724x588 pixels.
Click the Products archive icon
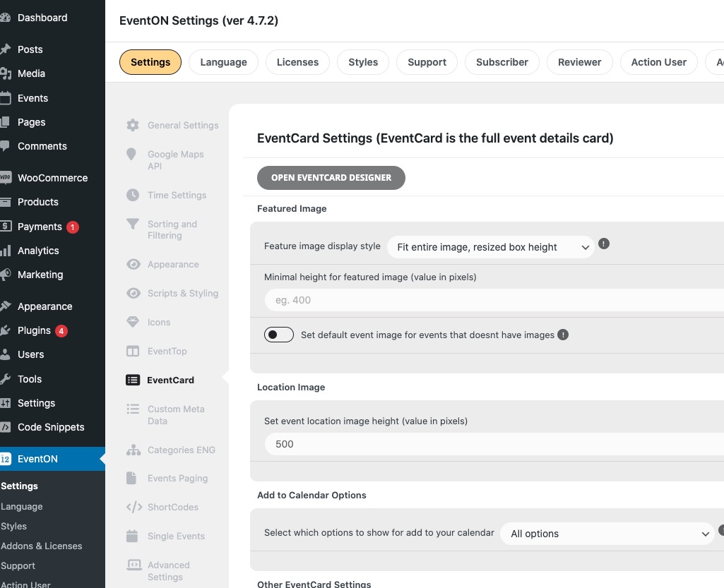click(x=5, y=202)
